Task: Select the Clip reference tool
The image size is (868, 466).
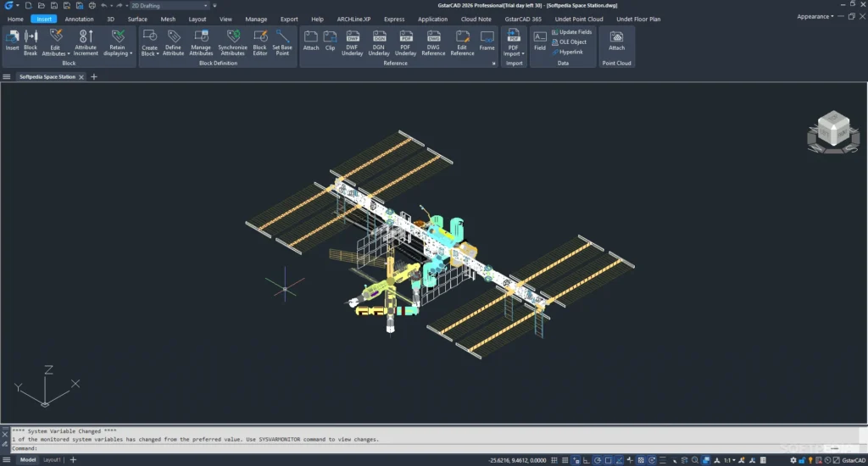Action: (x=330, y=42)
